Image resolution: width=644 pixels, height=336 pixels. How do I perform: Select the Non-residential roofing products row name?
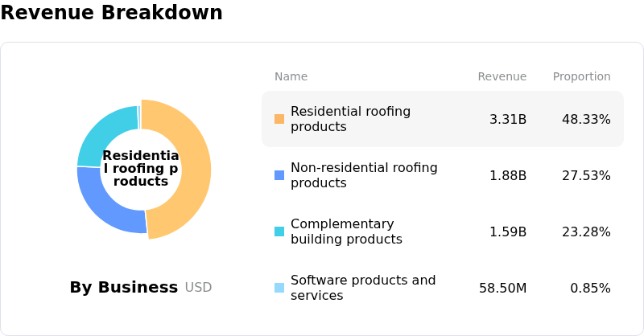click(364, 175)
